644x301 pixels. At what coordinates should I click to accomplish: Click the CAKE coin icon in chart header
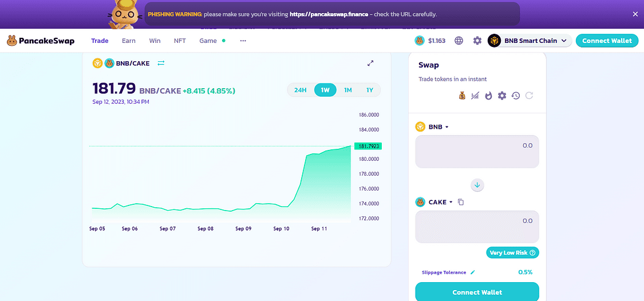coord(109,64)
